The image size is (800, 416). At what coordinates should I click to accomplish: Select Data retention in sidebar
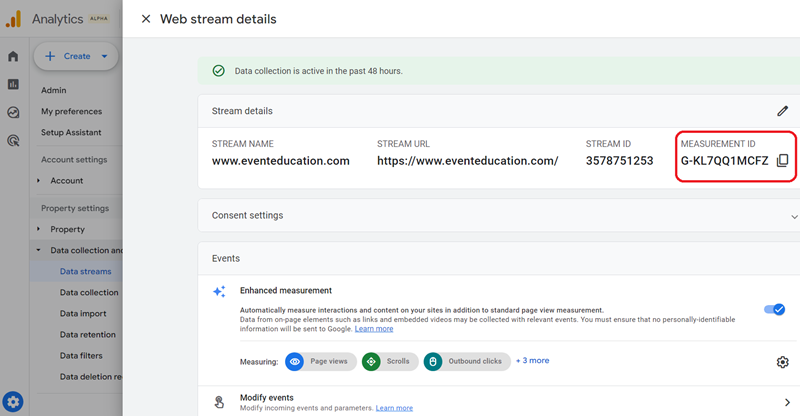point(88,334)
